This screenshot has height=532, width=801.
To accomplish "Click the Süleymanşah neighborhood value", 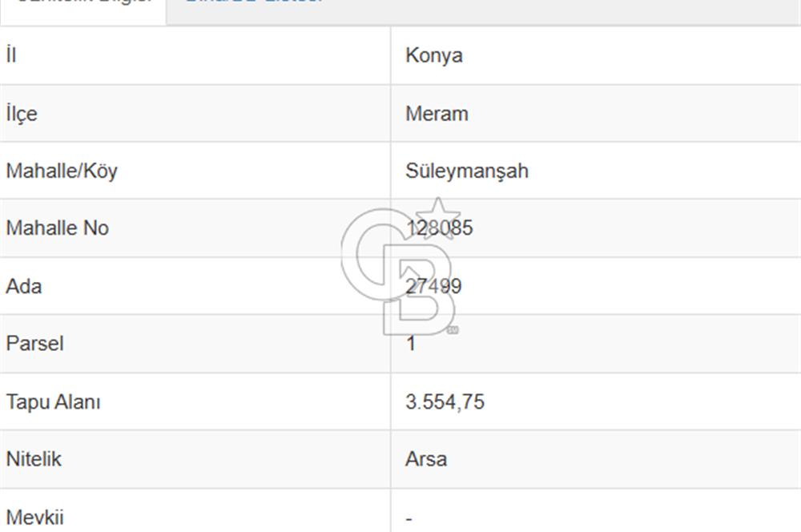I will pyautogui.click(x=466, y=171).
